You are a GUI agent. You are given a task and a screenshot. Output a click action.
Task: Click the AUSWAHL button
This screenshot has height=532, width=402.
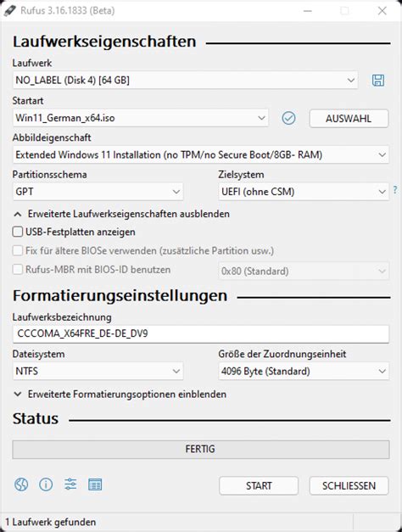point(349,119)
